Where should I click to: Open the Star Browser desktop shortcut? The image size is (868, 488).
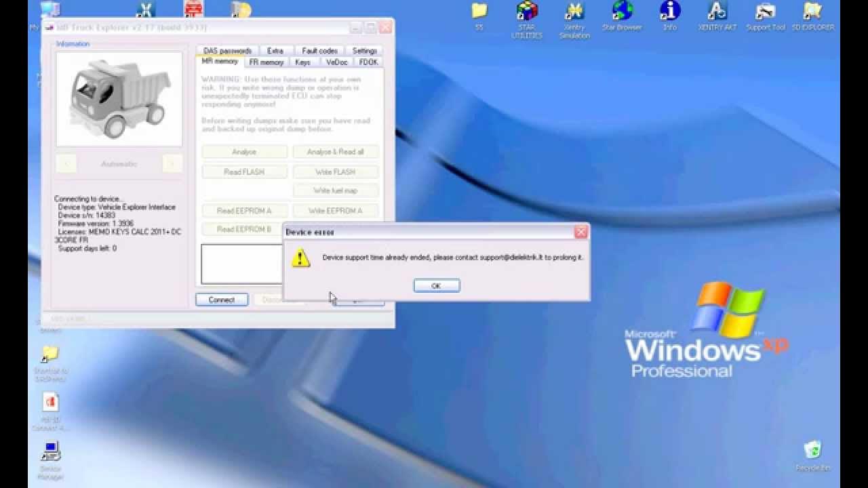click(x=622, y=16)
